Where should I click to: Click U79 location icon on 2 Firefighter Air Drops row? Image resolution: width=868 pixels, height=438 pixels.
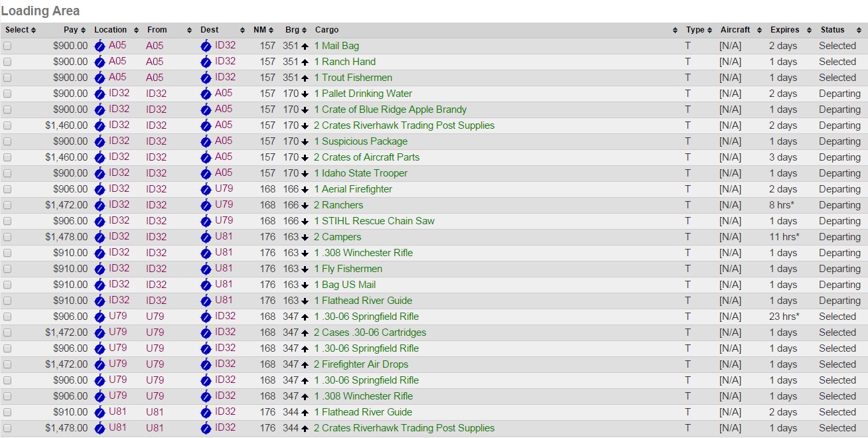pos(100,364)
